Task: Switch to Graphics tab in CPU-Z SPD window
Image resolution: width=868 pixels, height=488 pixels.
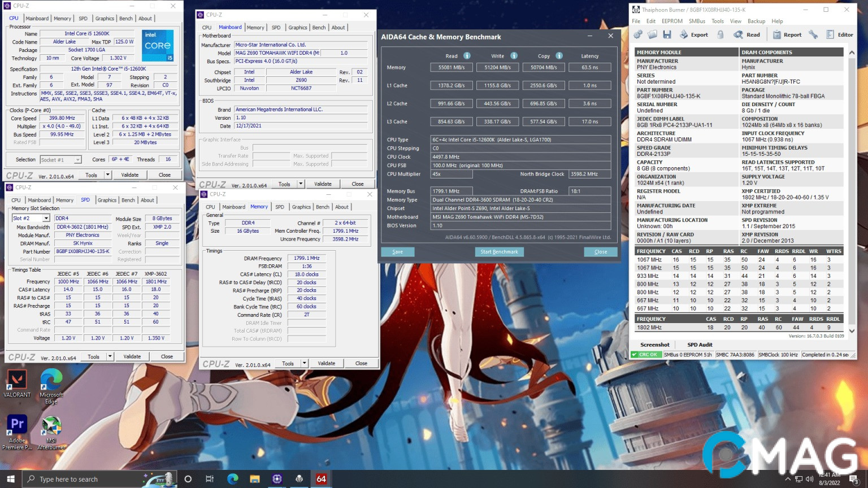Action: tap(107, 200)
